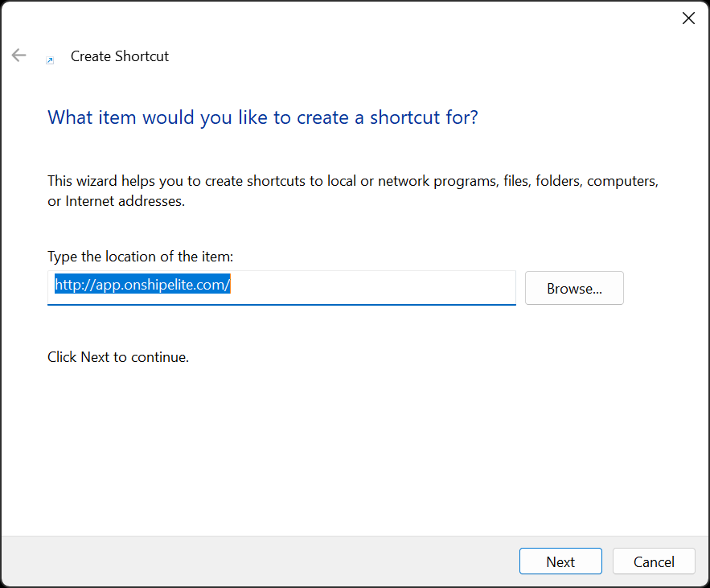Click the Create Shortcut window title text
This screenshot has width=710, height=588.
coord(120,56)
